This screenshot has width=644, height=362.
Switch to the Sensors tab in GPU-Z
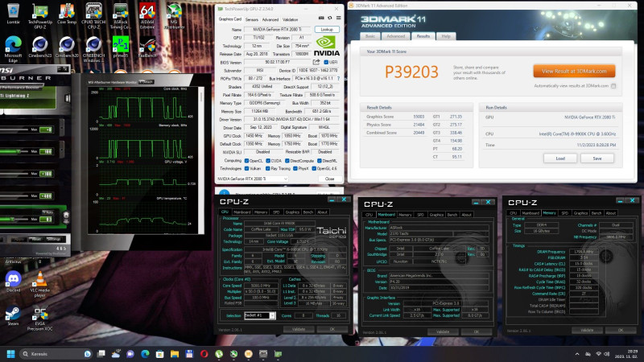click(252, 19)
